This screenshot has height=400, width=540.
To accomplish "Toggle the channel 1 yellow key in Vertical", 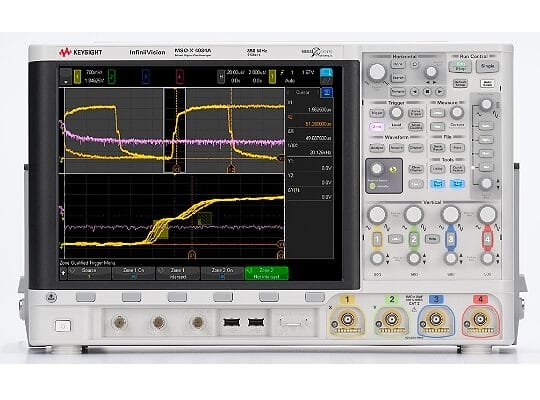I will click(x=377, y=239).
